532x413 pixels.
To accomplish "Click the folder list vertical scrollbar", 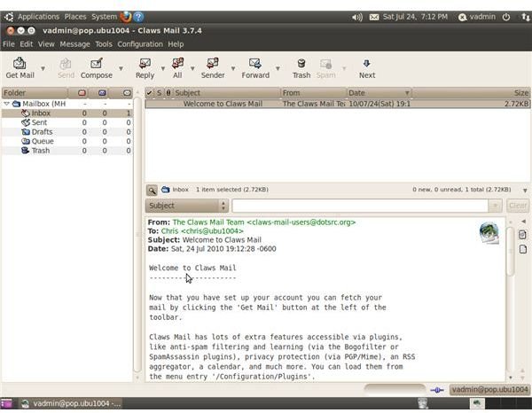I will click(x=137, y=234).
